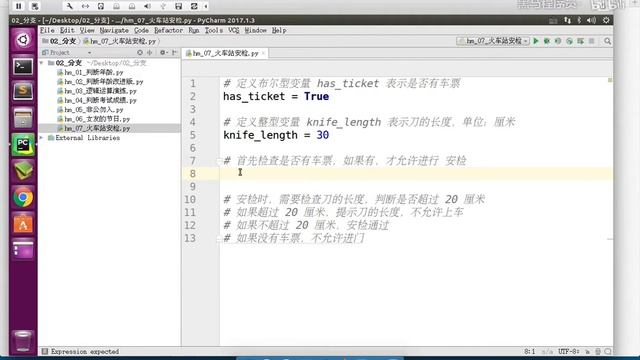This screenshot has height=360, width=640.
Task: Click the Stop process square icon
Action: (x=591, y=41)
